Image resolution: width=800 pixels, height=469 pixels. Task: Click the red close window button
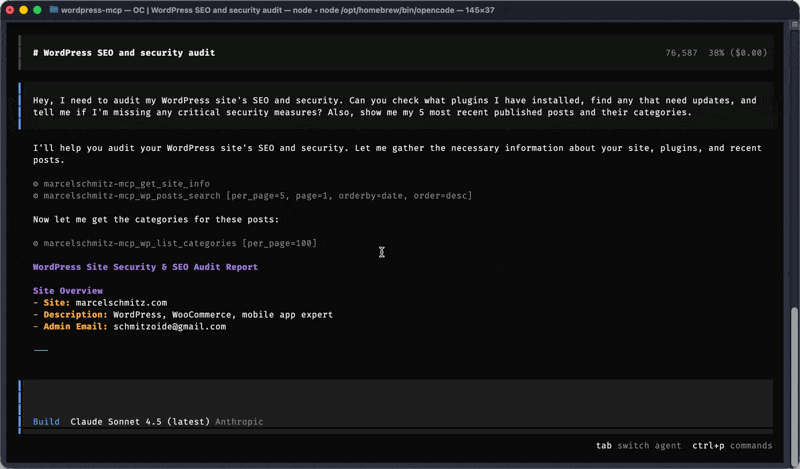[x=9, y=9]
